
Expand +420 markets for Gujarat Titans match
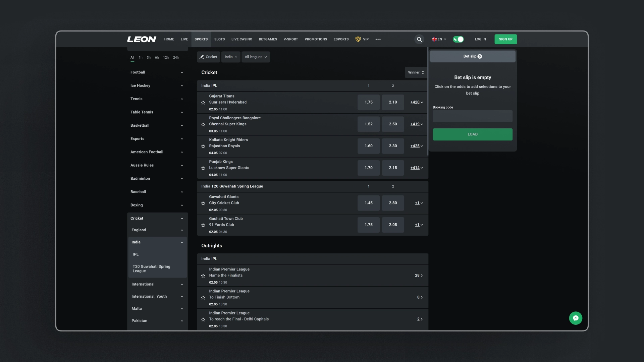tap(417, 102)
